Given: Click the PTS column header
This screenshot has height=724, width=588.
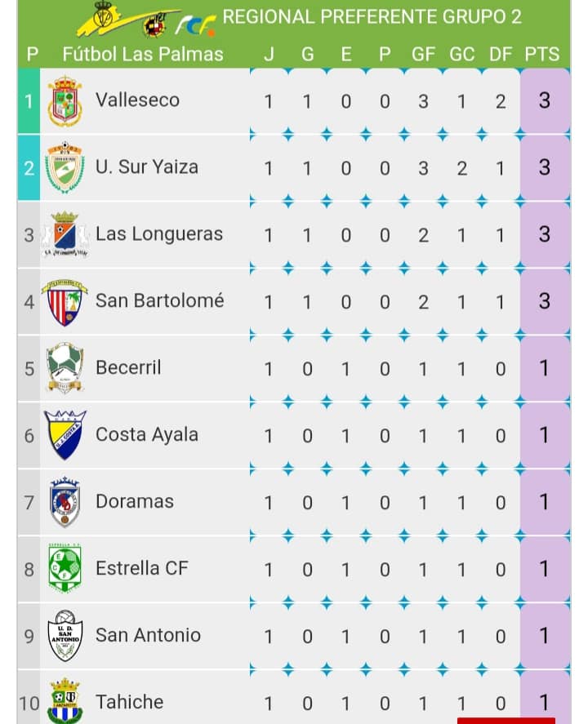Looking at the screenshot, I should tap(541, 54).
